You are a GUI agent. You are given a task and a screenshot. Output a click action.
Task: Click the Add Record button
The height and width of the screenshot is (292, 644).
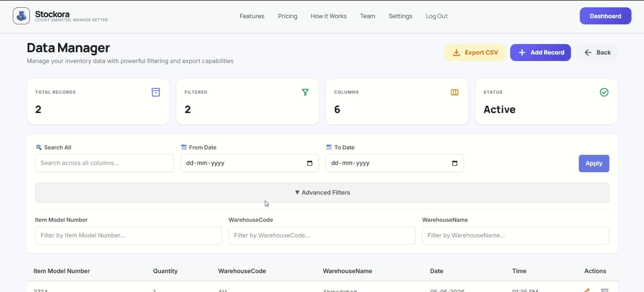pos(541,52)
